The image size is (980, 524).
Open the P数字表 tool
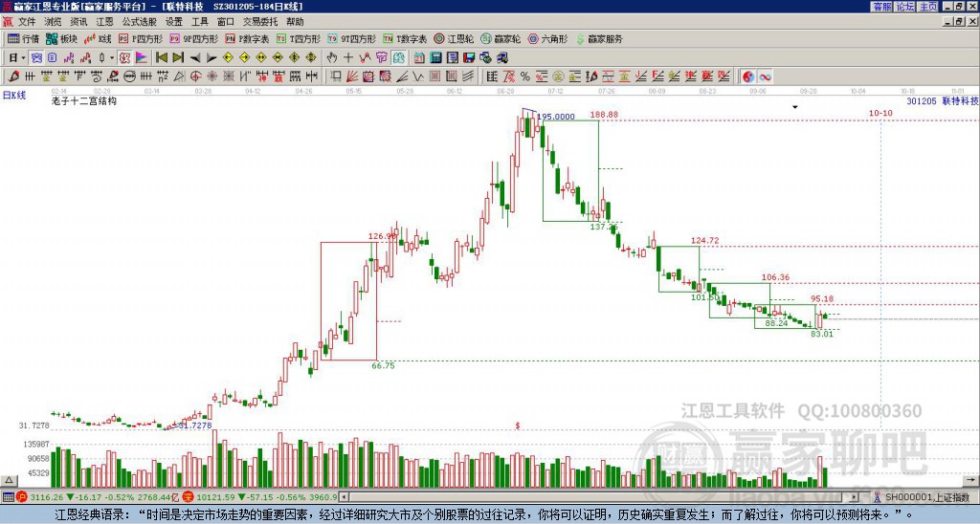tap(247, 38)
